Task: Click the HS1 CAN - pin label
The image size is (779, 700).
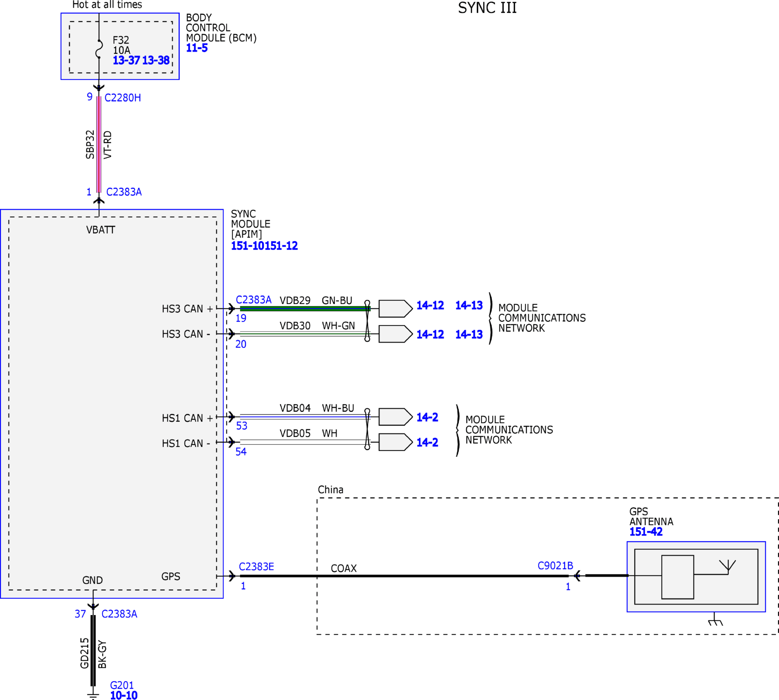Action: point(186,443)
